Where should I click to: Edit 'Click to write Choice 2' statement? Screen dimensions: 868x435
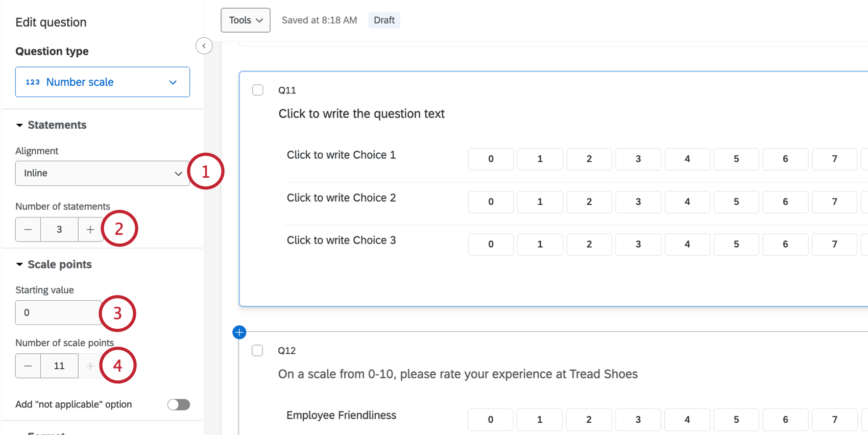(x=341, y=198)
